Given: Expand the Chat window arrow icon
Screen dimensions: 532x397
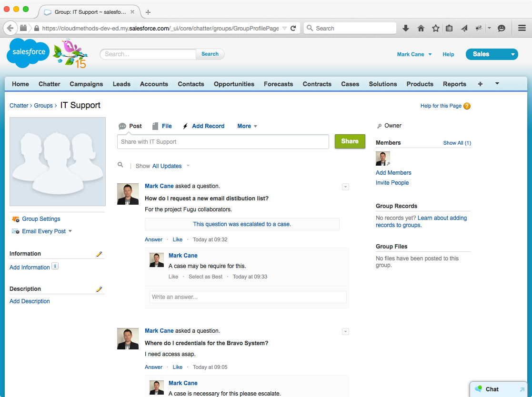Looking at the screenshot, I should [x=522, y=389].
